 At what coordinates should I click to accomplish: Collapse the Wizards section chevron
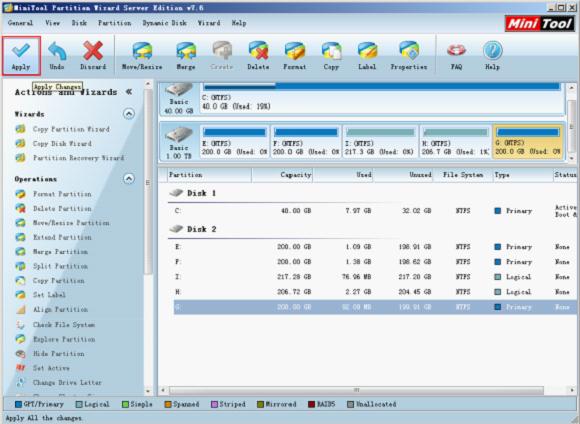[x=129, y=114]
